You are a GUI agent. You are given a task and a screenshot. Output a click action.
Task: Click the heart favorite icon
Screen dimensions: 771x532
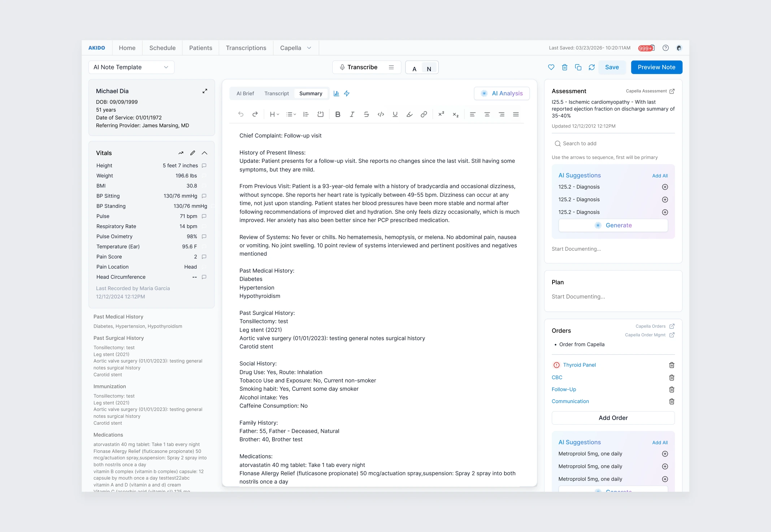click(x=551, y=67)
